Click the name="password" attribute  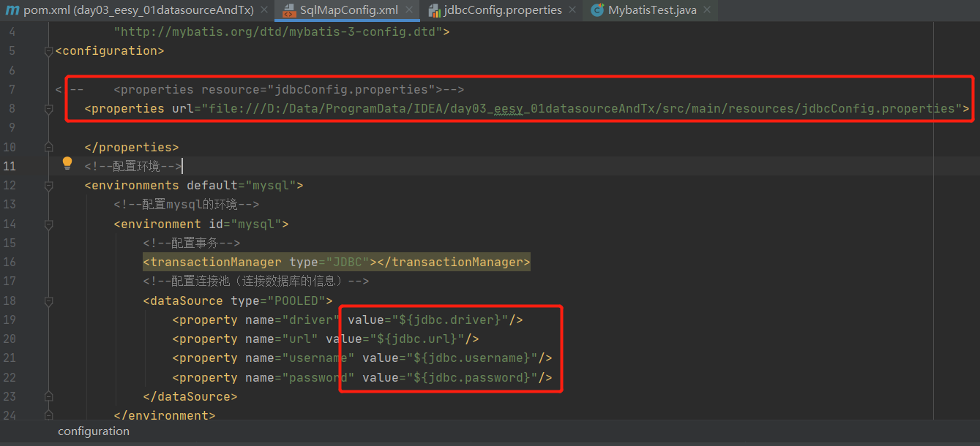300,378
